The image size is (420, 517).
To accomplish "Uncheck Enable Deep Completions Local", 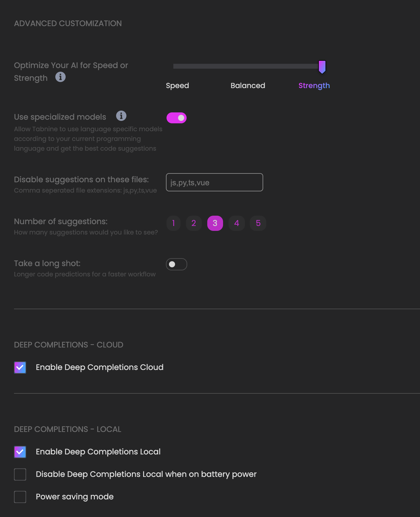I will pyautogui.click(x=20, y=452).
